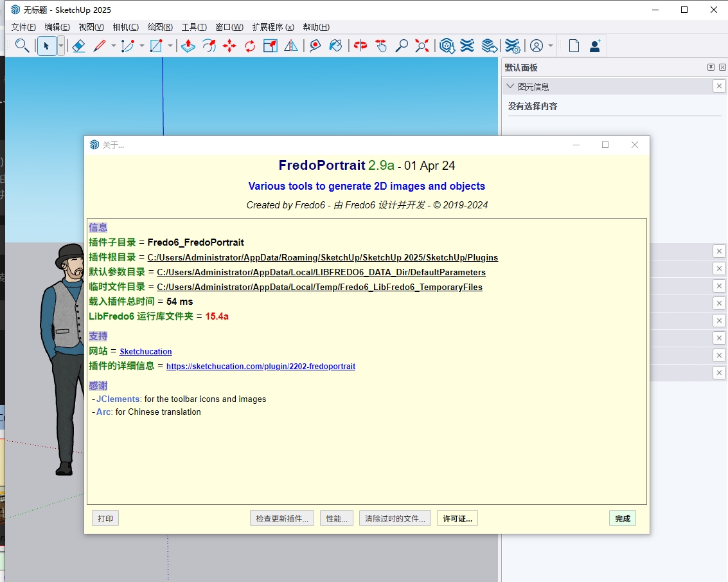The height and width of the screenshot is (582, 728).
Task: Click the 许可证... button
Action: [457, 518]
